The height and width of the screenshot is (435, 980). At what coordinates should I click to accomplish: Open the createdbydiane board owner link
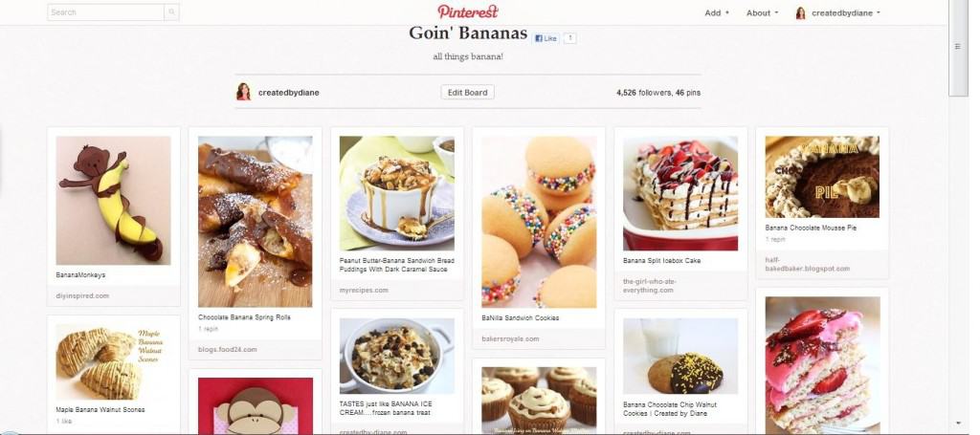[x=289, y=93]
